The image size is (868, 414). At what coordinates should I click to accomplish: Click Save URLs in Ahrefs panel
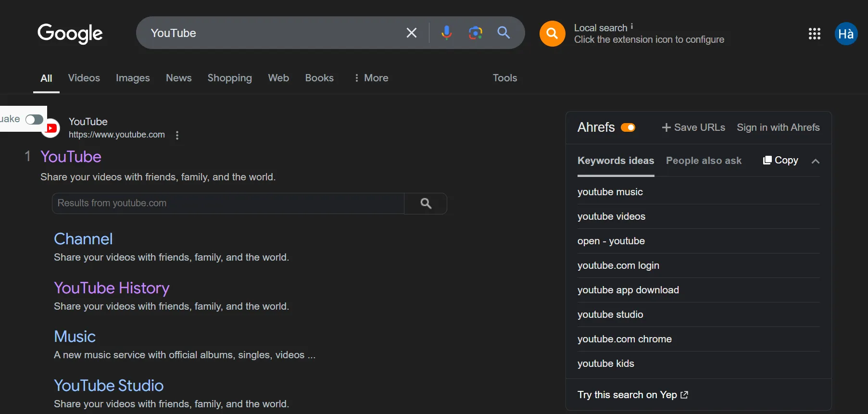pos(693,127)
